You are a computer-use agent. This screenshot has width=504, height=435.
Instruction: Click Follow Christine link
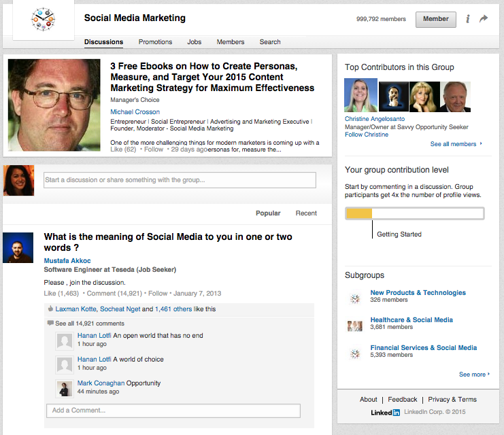coord(367,135)
